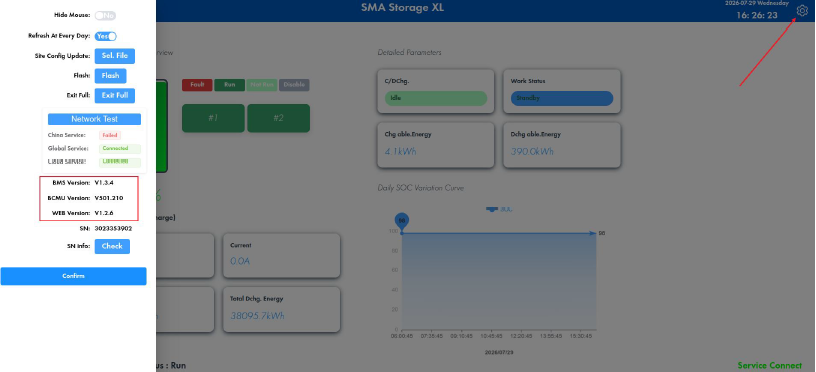
Task: Click the Dchg able.Energy 390.0kWh card
Action: coord(562,145)
